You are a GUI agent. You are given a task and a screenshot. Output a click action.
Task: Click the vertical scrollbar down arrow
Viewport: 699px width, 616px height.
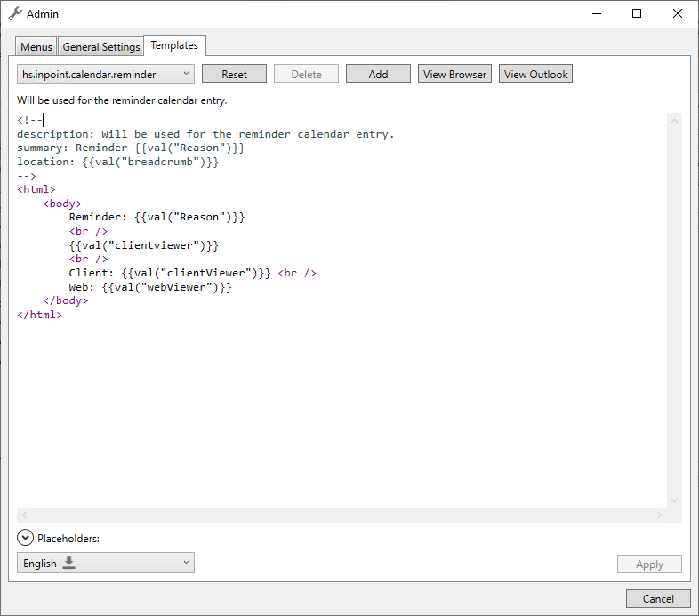click(674, 500)
